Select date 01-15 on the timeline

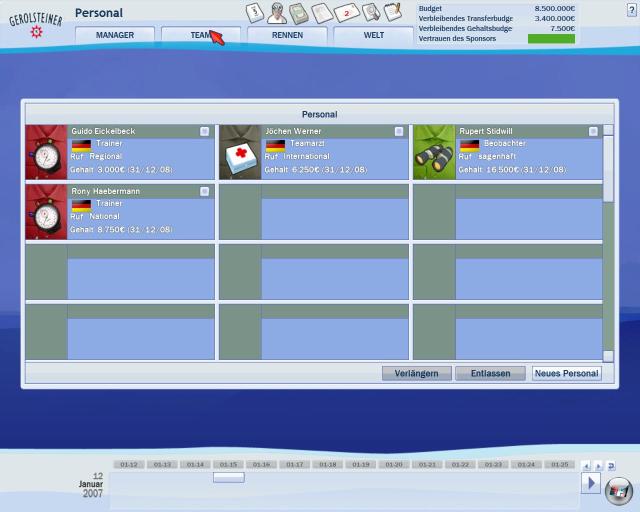[x=228, y=465]
